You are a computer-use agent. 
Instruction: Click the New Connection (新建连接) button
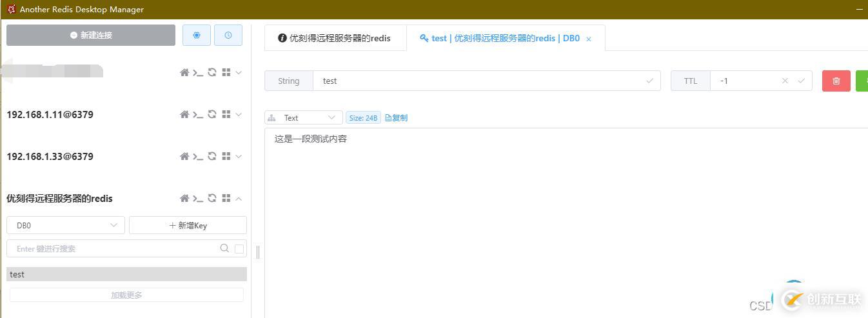pos(91,35)
